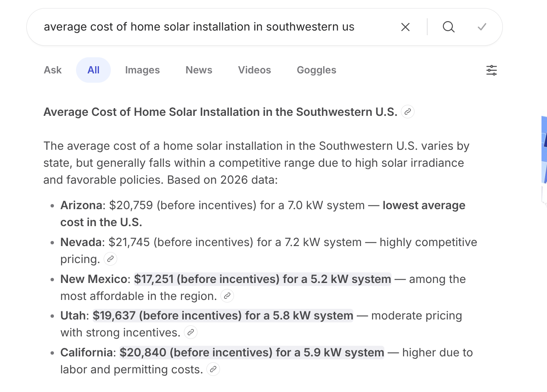This screenshot has width=547, height=392.
Task: Go to the Videos tab
Action: point(254,70)
